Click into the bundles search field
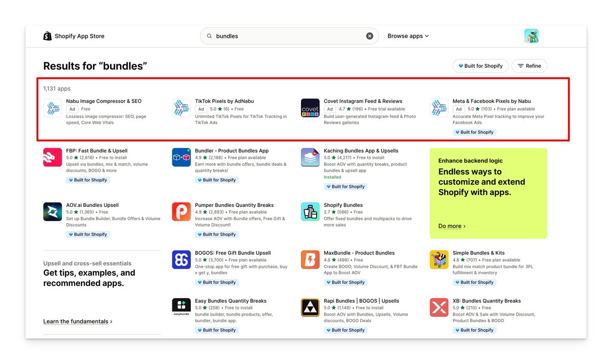The height and width of the screenshot is (364, 612). 289,36
